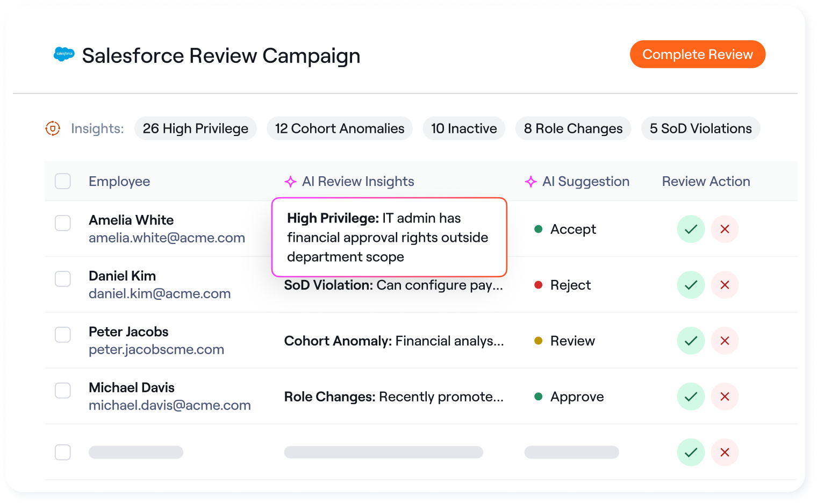Viewport: 817px width, 504px height.
Task: Toggle the select-all checkbox in header
Action: 63,181
